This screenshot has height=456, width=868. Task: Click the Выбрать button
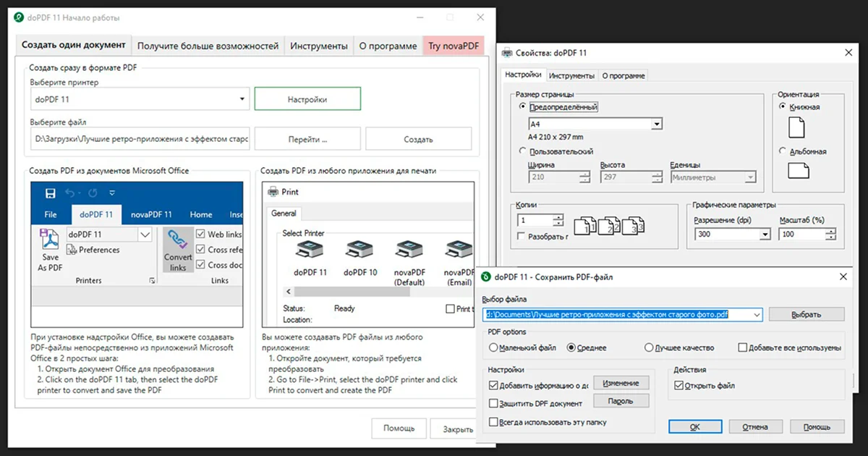click(806, 314)
